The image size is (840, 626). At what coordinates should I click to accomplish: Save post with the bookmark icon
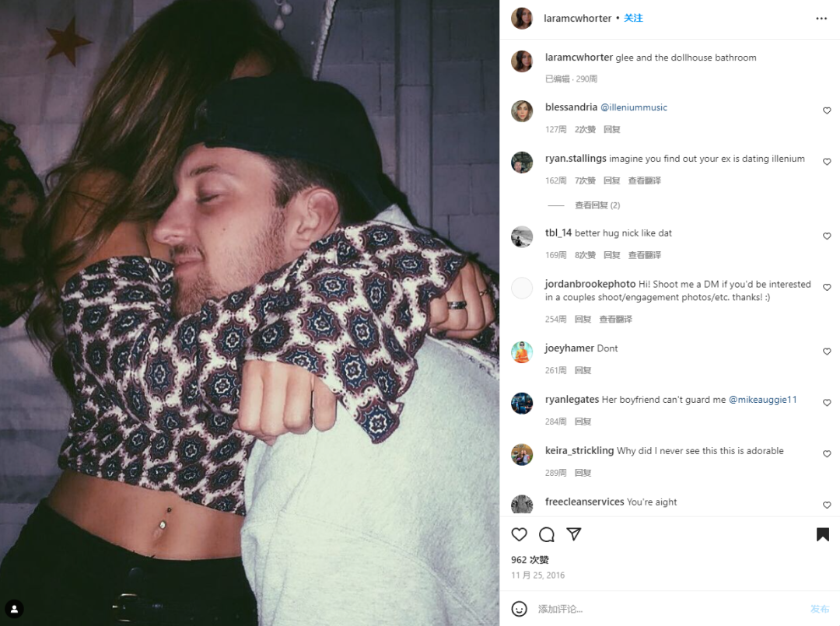(x=822, y=534)
